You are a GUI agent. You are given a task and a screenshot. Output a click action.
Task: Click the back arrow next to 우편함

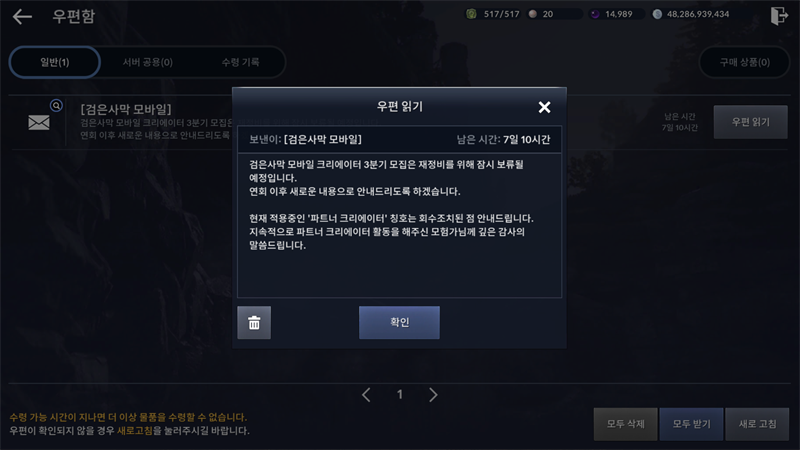[x=22, y=16]
